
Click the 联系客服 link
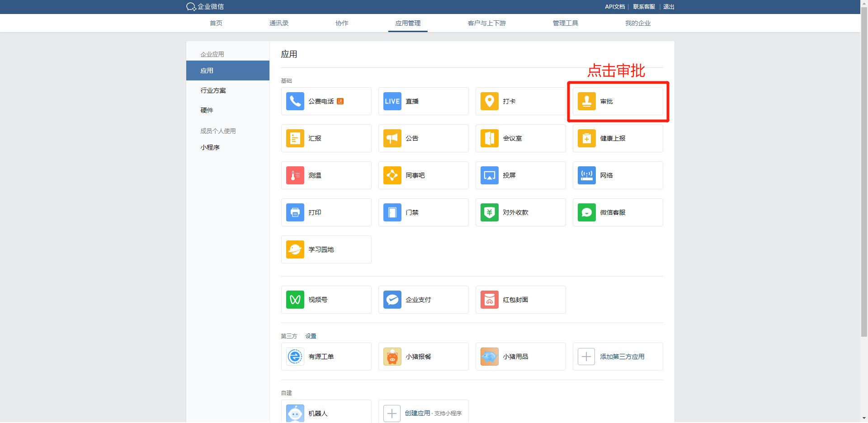click(644, 7)
